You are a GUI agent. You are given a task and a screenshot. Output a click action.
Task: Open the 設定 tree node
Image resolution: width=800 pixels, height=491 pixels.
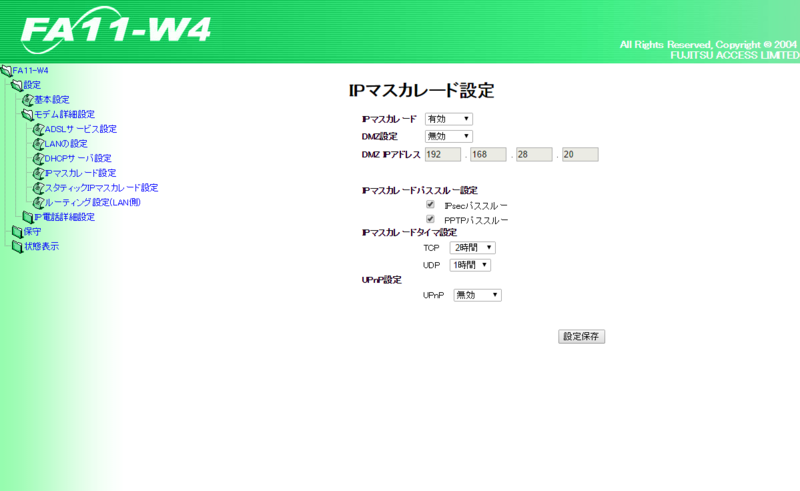click(x=32, y=85)
